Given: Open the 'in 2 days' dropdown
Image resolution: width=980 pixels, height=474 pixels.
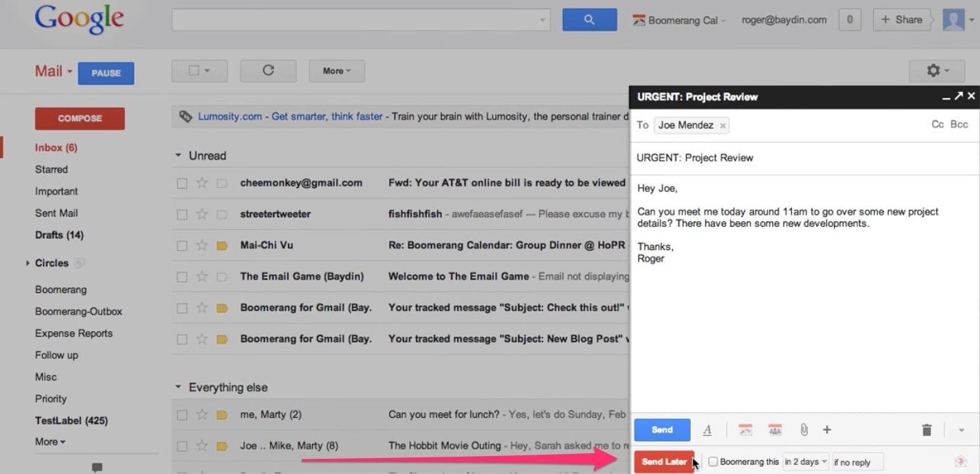Looking at the screenshot, I should (x=806, y=462).
